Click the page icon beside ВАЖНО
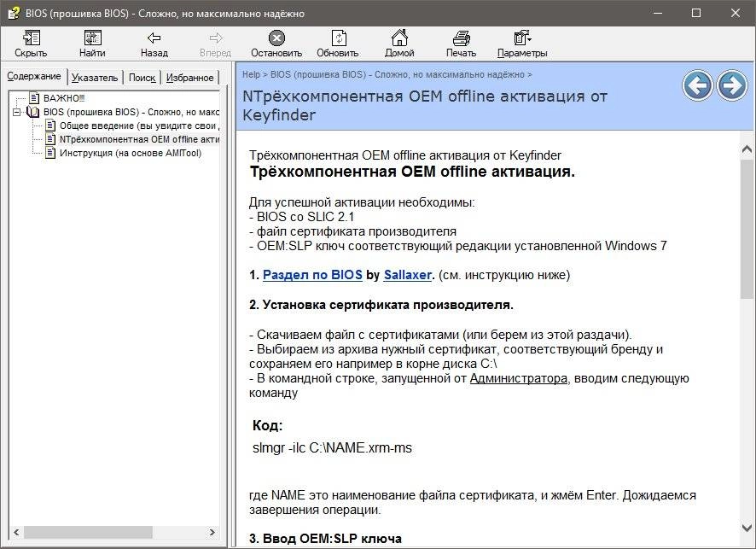 [34, 98]
